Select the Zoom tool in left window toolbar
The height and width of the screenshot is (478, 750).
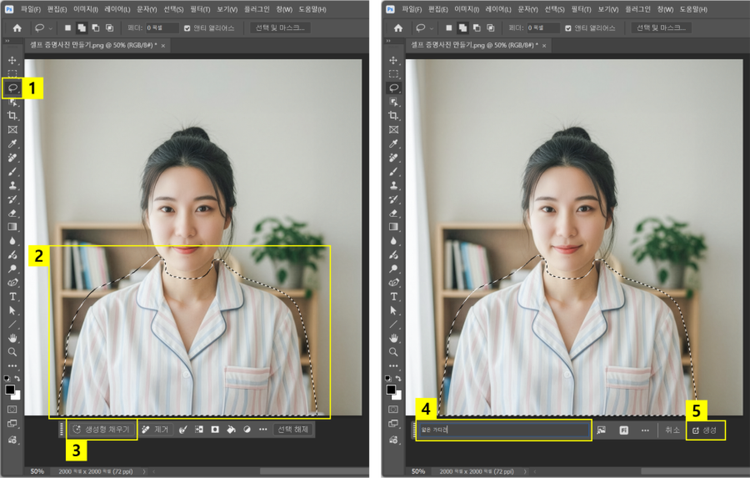point(13,352)
